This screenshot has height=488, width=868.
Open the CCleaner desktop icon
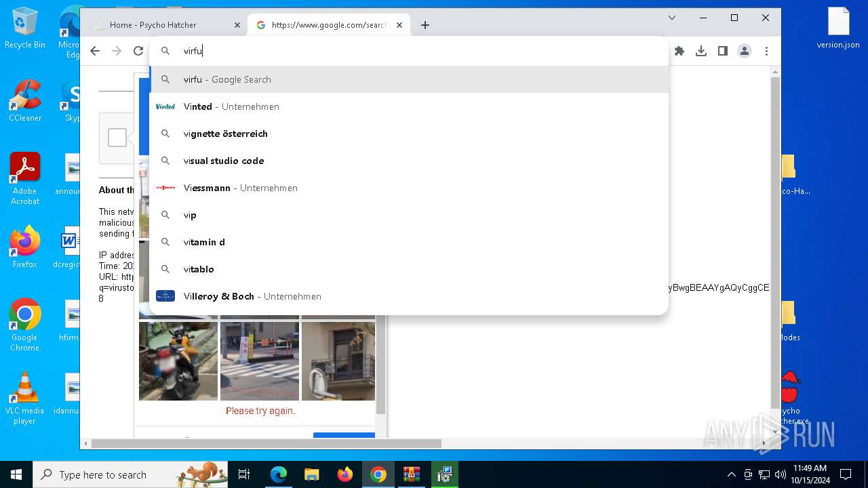tap(25, 100)
